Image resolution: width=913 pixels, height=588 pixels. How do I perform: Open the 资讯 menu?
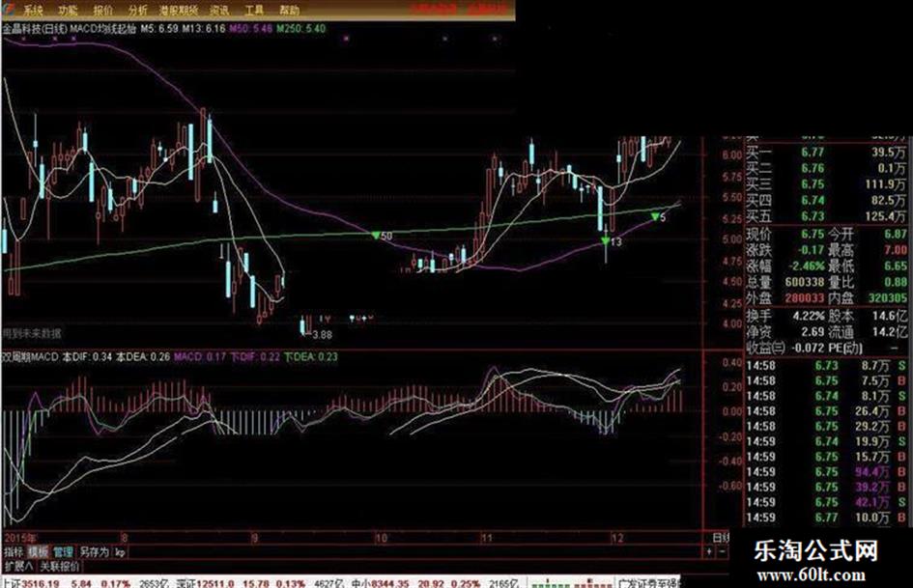[219, 10]
